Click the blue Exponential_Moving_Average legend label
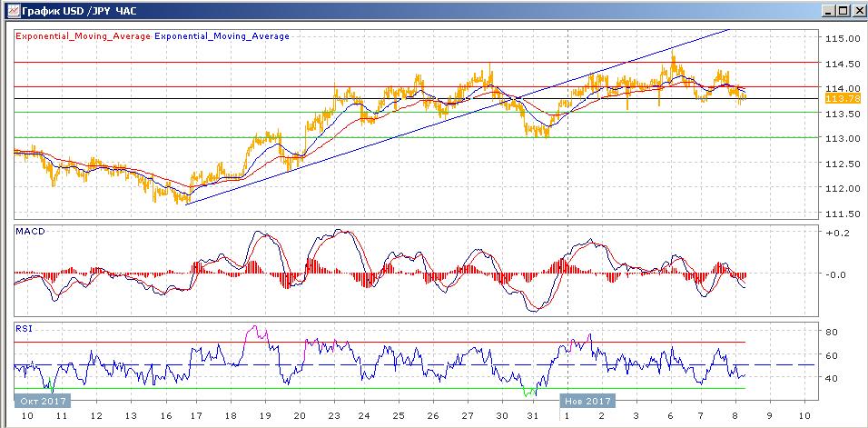 (222, 36)
